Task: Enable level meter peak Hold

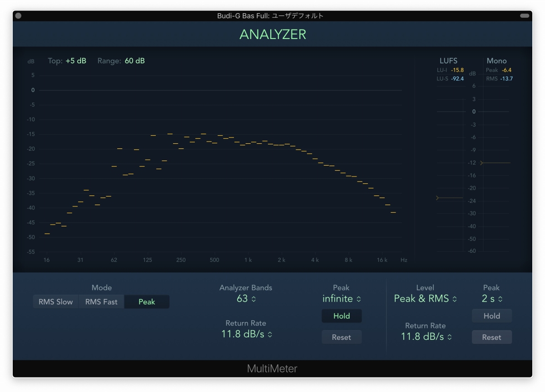Action: coord(491,316)
